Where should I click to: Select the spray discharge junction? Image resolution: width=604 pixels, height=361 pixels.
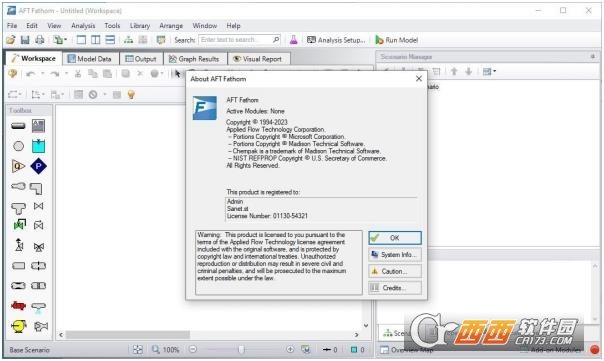coord(38,307)
